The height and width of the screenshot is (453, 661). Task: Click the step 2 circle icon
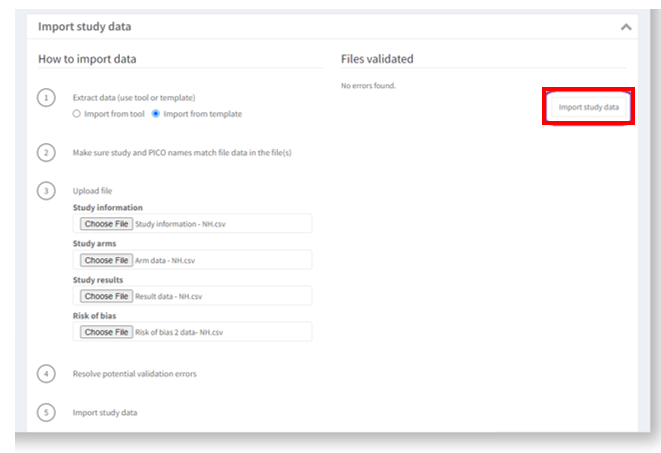point(46,152)
